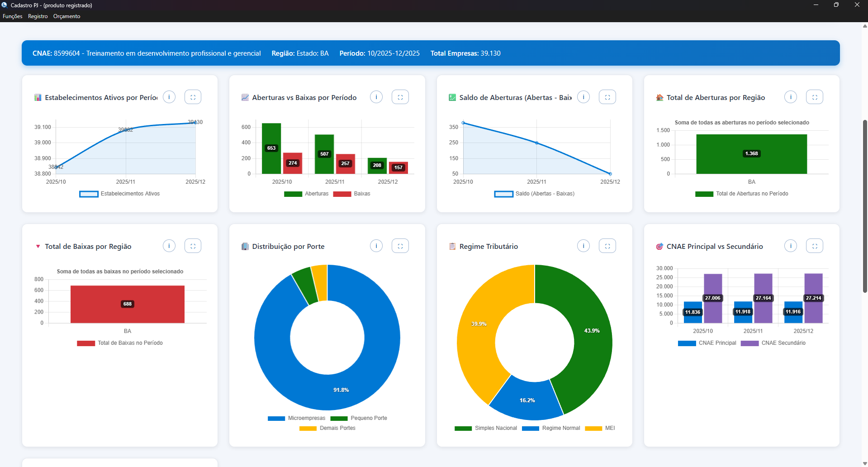This screenshot has width=868, height=467.
Task: Open info for Estabelecimentos Ativos por Período chart
Action: pos(169,97)
